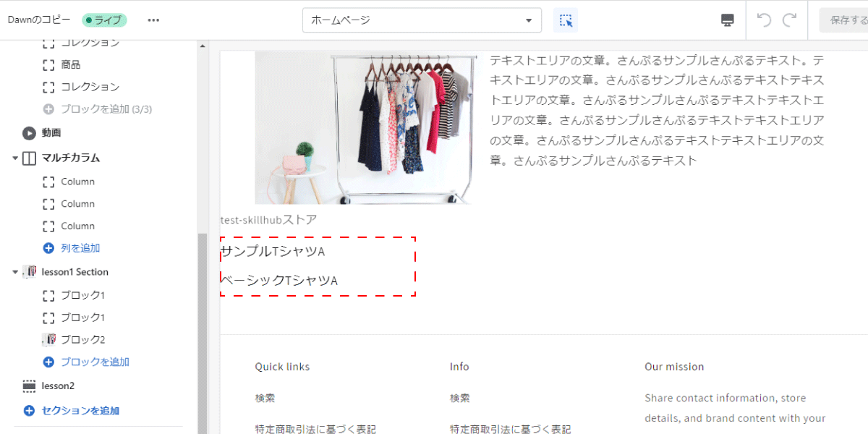The height and width of the screenshot is (434, 868).
Task: Click the disabled ブロックを追加 (3/3) label
Action: [x=106, y=109]
